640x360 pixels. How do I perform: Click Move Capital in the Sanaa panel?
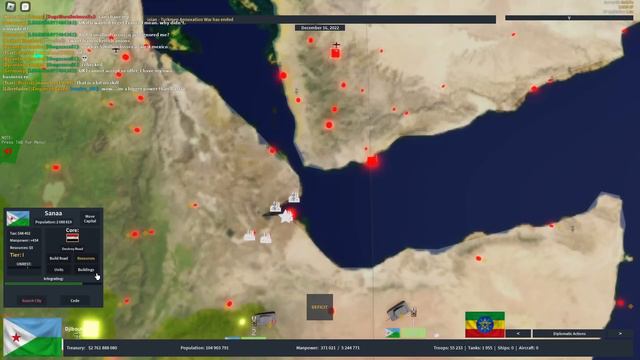90,219
